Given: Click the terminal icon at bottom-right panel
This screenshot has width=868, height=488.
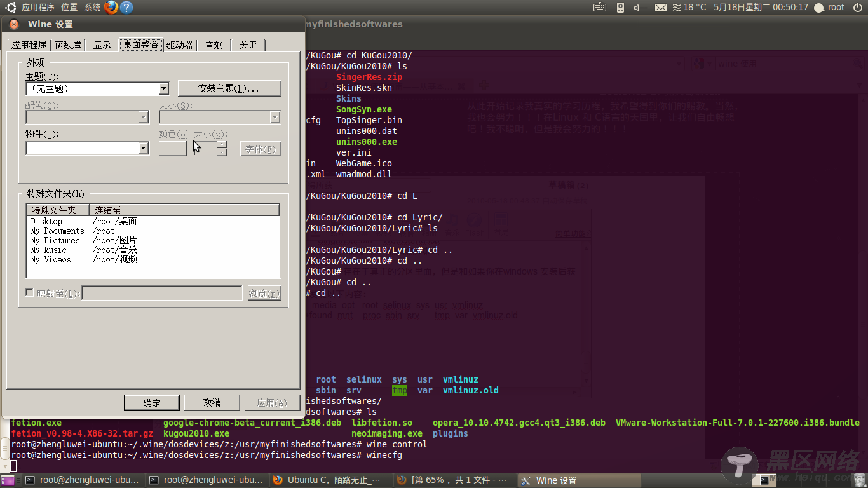Looking at the screenshot, I should [x=764, y=480].
